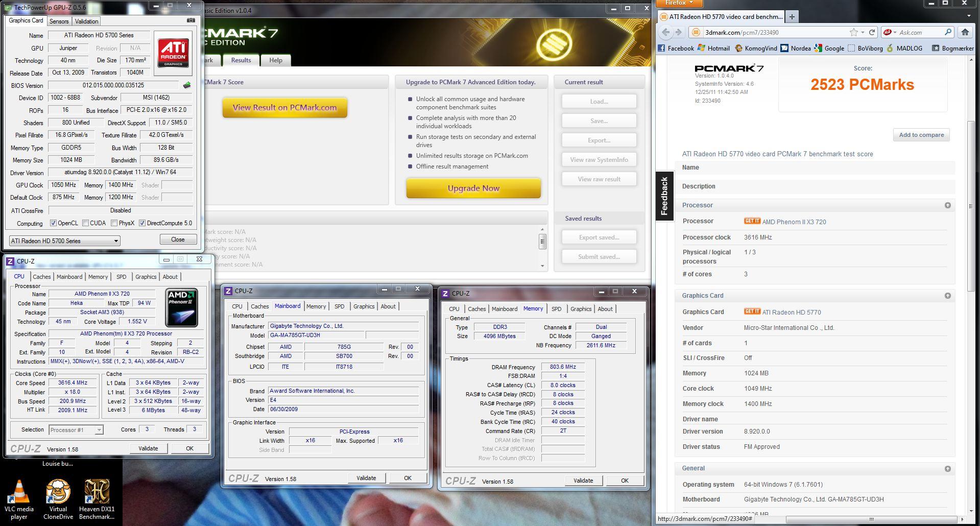Open the Caches tab in the CPU-Z processor window
The width and height of the screenshot is (980, 526).
tap(42, 277)
